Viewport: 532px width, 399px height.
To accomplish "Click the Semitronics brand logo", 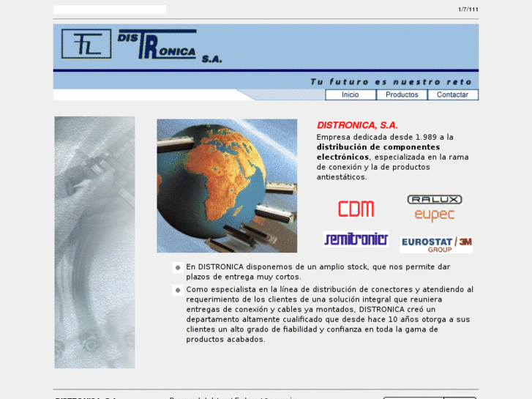I will point(356,239).
